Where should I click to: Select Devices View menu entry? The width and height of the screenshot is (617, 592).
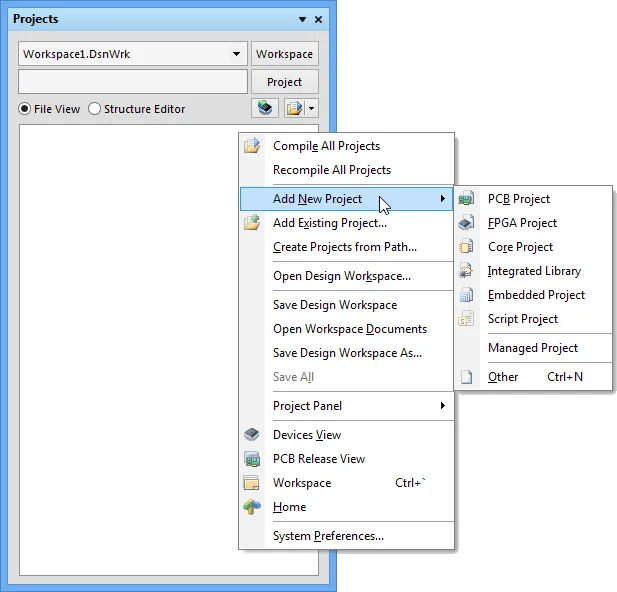pyautogui.click(x=346, y=435)
